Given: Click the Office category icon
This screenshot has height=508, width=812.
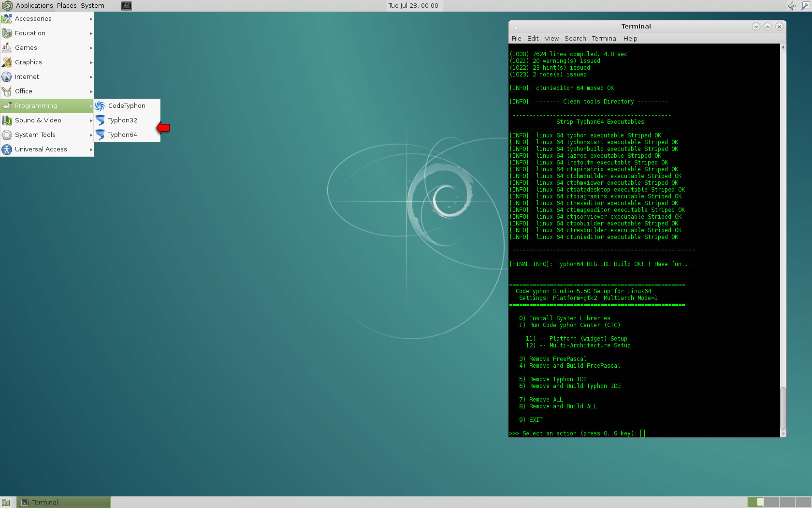Looking at the screenshot, I should click(7, 91).
